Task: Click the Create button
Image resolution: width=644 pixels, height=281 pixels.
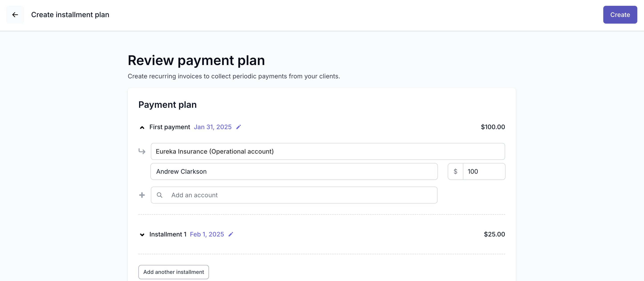Action: pyautogui.click(x=620, y=15)
